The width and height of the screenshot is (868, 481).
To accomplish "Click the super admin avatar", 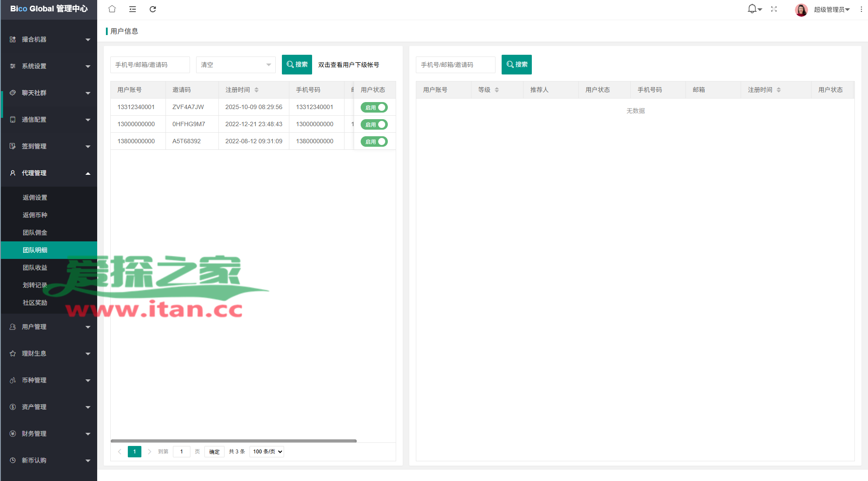I will (801, 10).
